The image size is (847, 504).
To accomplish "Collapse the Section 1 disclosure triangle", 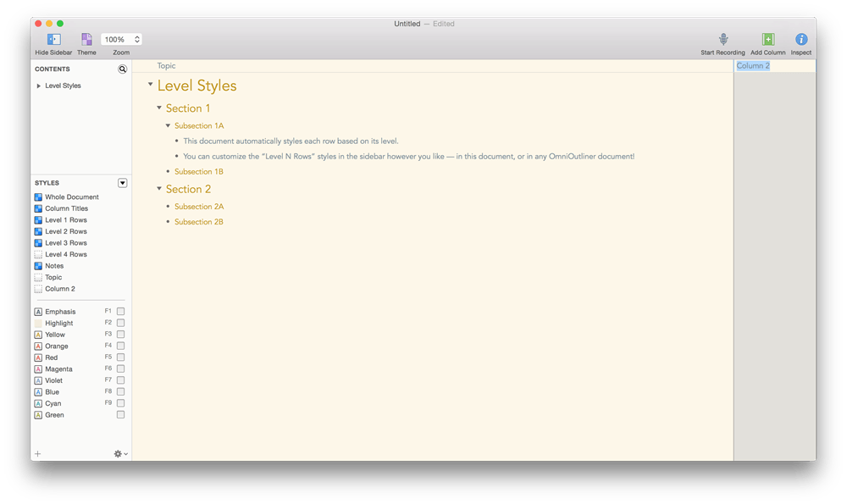I will (x=159, y=108).
